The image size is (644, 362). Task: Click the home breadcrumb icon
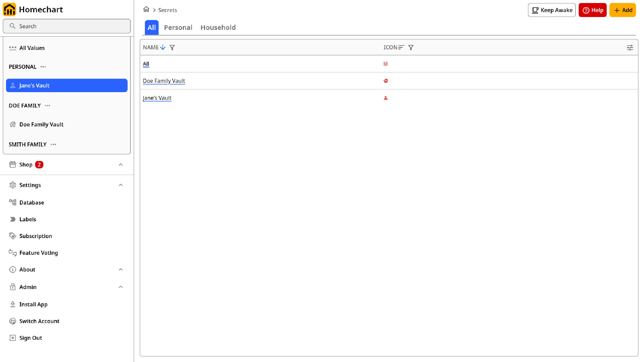146,10
